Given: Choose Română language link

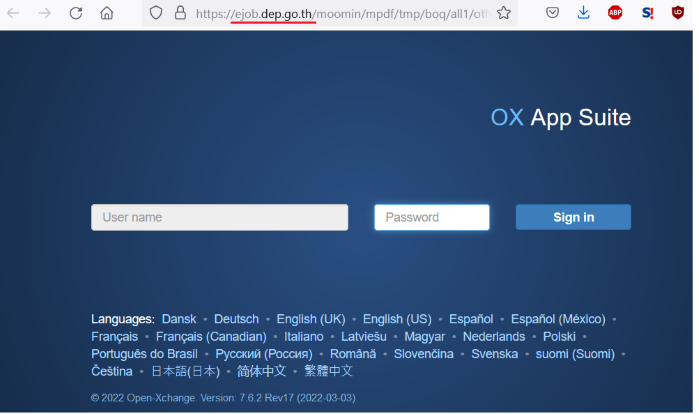Looking at the screenshot, I should pyautogui.click(x=353, y=354).
